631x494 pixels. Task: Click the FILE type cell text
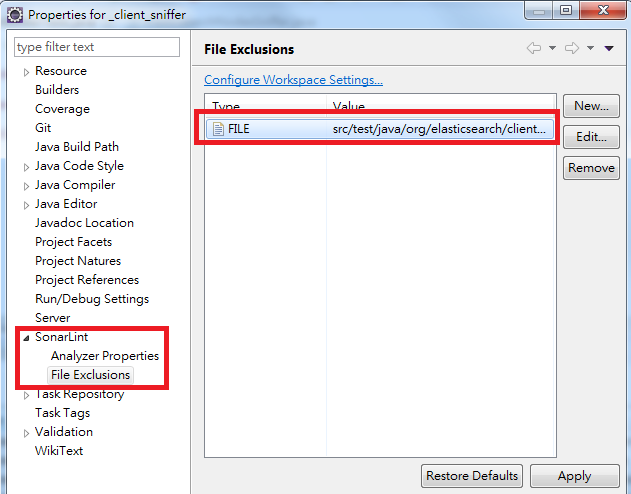click(x=239, y=129)
